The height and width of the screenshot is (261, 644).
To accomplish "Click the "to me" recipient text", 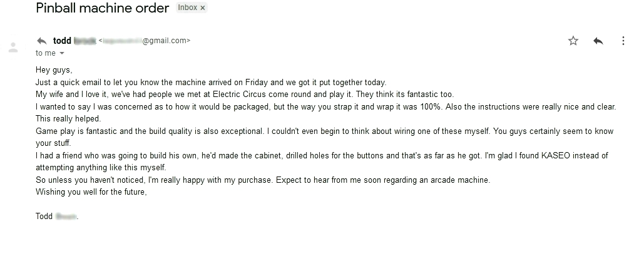I will 46,54.
